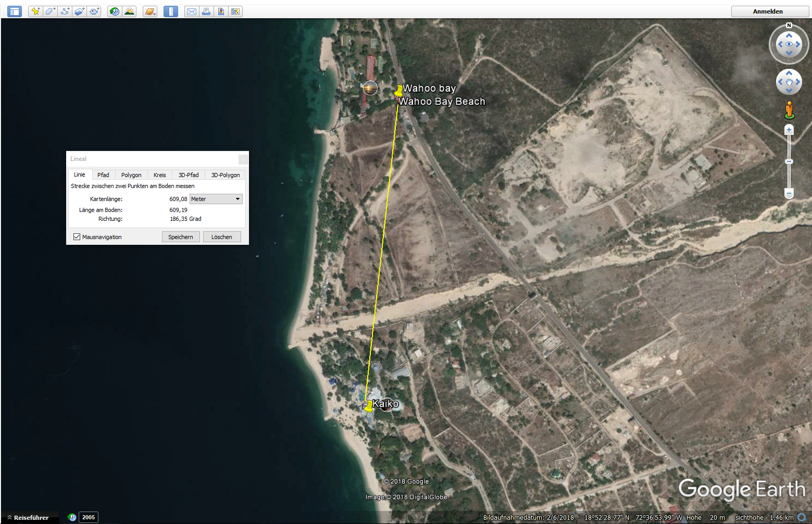Select the Linie tab
The width and height of the screenshot is (812, 524).
(x=80, y=174)
